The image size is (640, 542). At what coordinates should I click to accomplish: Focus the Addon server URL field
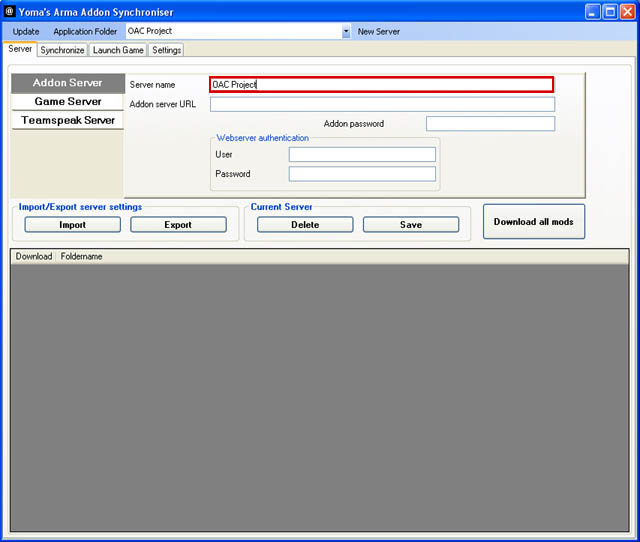coord(381,104)
